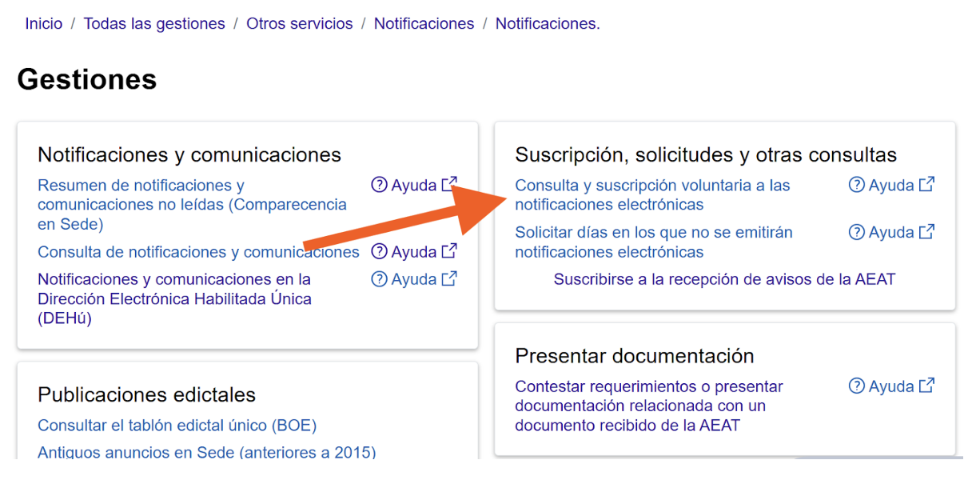Open Notificaciones en la Dirección Electrónica Habilitada Única

pos(175,299)
